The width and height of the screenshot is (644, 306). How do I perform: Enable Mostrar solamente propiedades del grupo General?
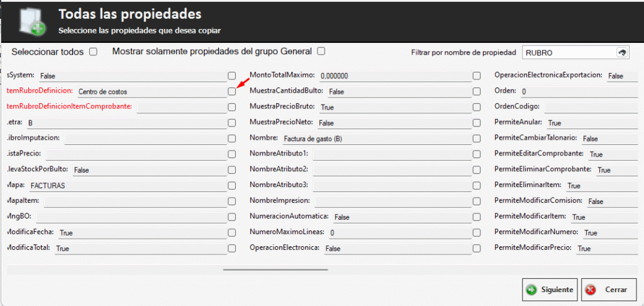[321, 51]
